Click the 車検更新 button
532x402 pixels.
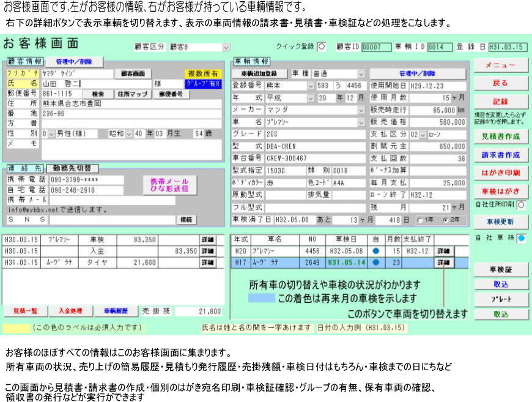[x=501, y=222]
